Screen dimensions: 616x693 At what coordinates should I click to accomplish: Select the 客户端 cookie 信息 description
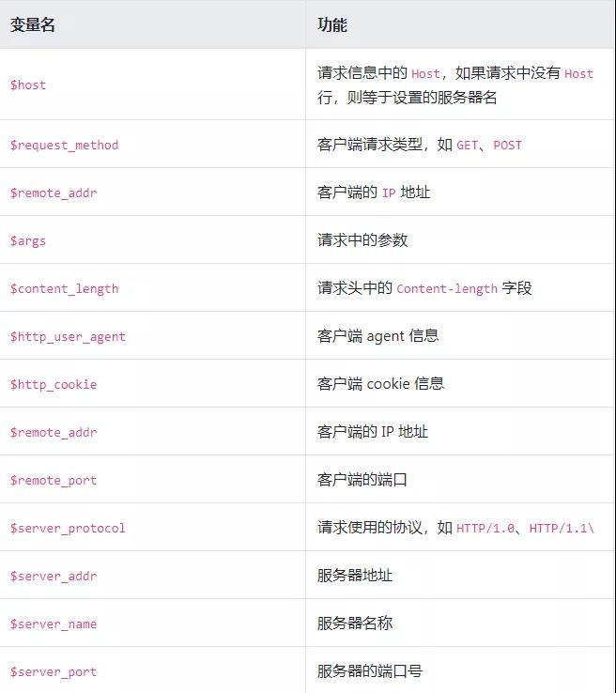(380, 384)
